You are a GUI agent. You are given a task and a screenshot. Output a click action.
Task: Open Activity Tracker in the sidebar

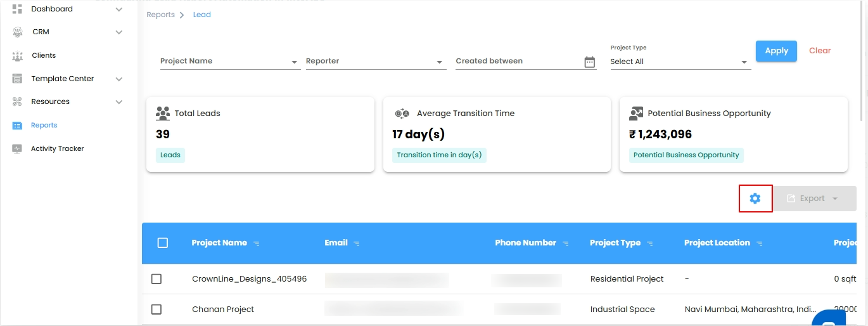coord(58,148)
